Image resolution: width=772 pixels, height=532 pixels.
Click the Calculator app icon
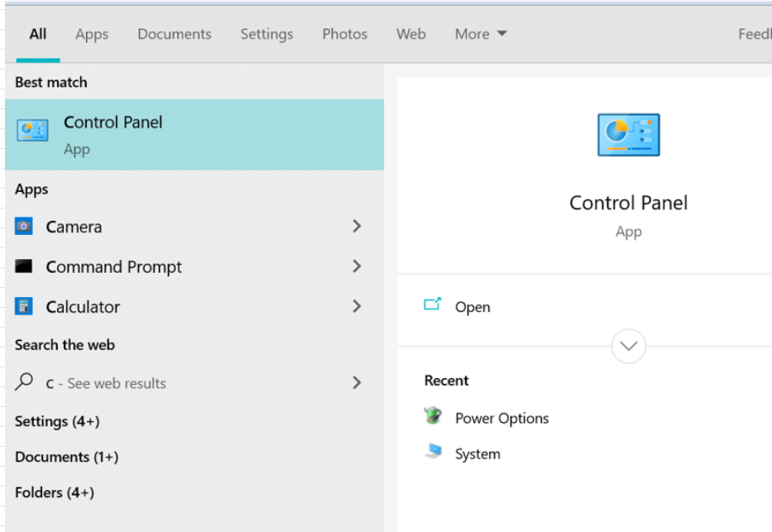pos(24,307)
